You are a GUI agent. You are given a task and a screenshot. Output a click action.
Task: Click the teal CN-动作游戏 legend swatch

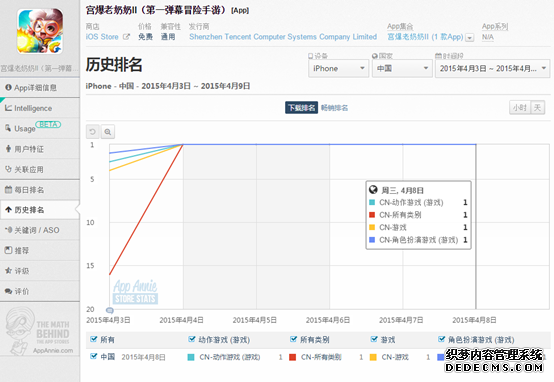point(191,357)
